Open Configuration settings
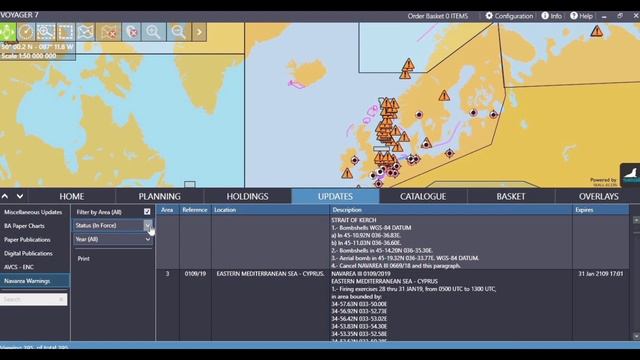640x360 pixels. tap(509, 16)
